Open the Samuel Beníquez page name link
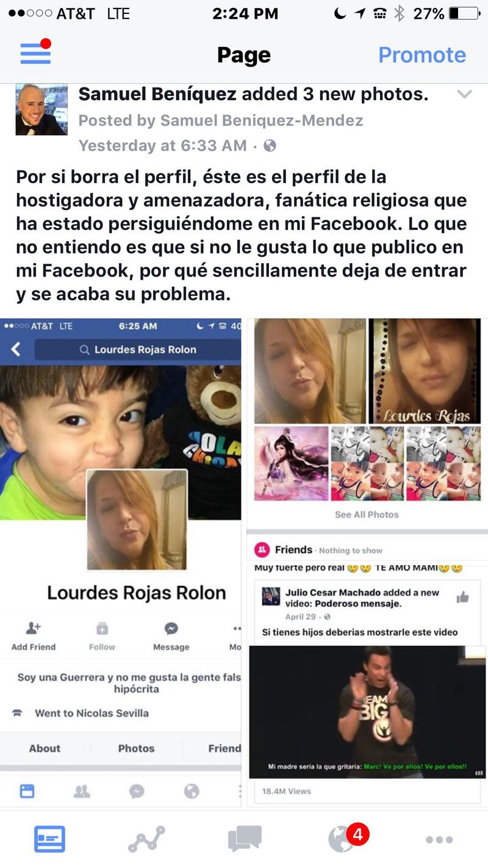The image size is (488, 868). coord(157,94)
